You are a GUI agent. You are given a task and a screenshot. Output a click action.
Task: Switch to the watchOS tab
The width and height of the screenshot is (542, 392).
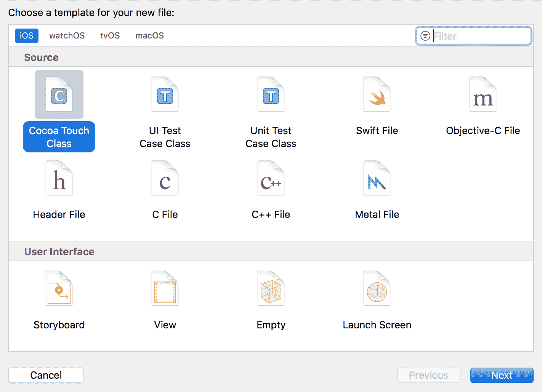click(67, 36)
